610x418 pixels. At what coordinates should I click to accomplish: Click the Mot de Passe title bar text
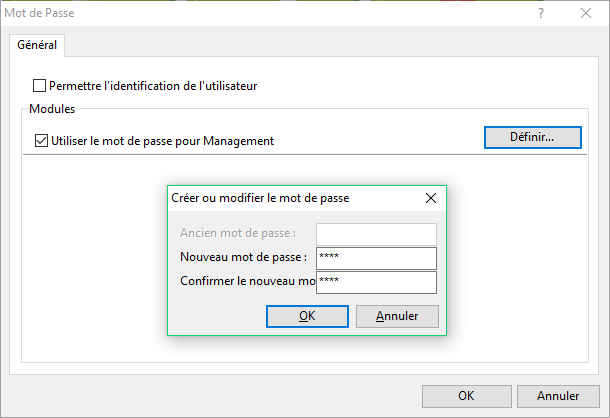40,13
